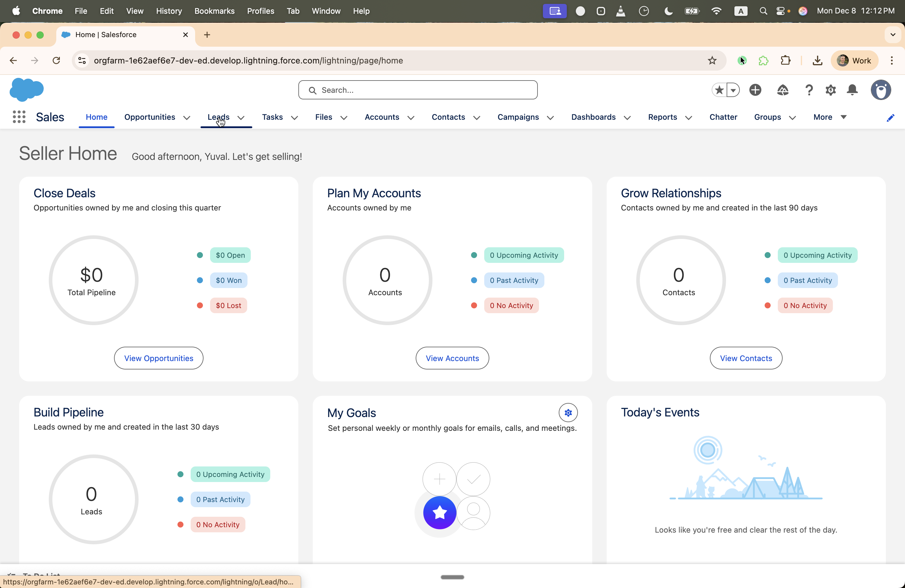Click the View Opportunities button
Screen dimensions: 905x588
point(159,358)
